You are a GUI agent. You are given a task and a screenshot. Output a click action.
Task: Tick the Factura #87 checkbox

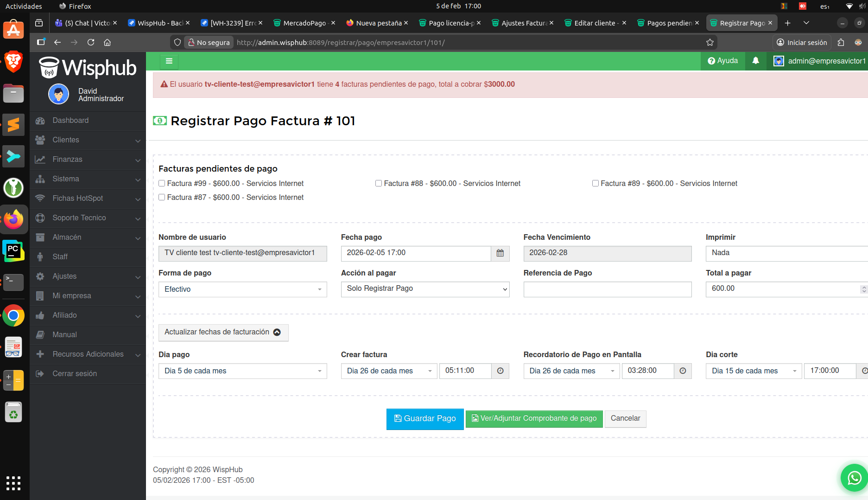coord(162,198)
